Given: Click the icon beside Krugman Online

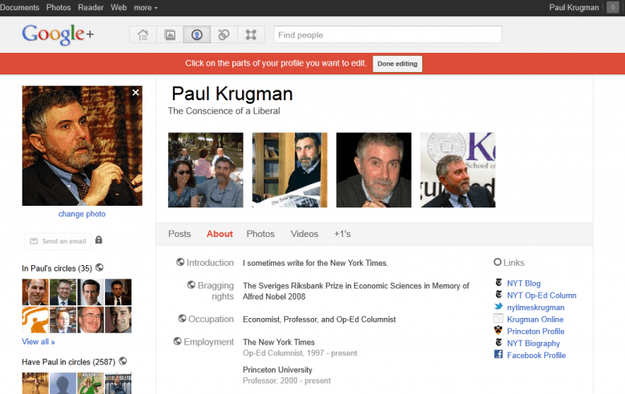Looking at the screenshot, I should [498, 318].
